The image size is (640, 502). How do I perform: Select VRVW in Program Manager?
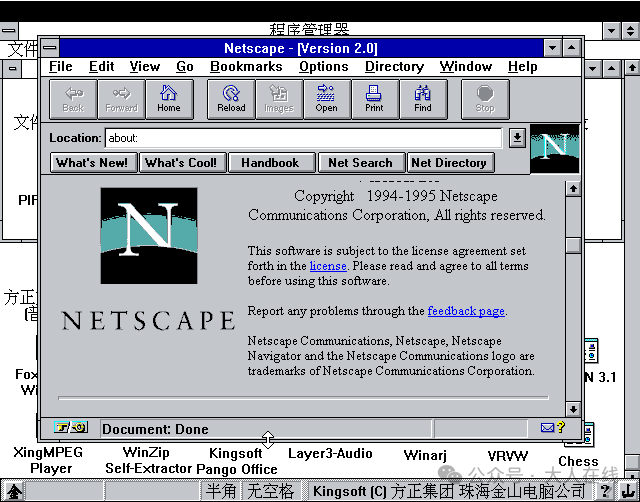click(508, 456)
